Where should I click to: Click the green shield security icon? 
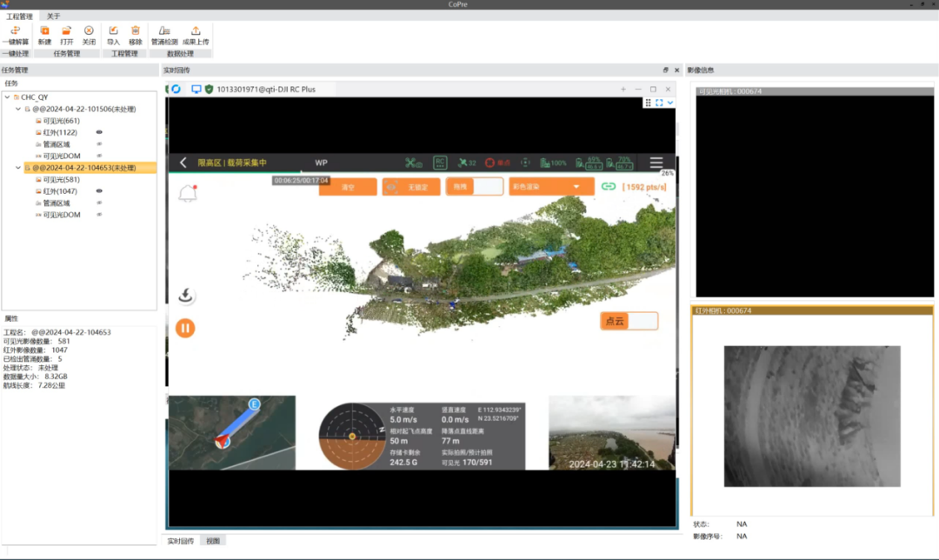(209, 90)
